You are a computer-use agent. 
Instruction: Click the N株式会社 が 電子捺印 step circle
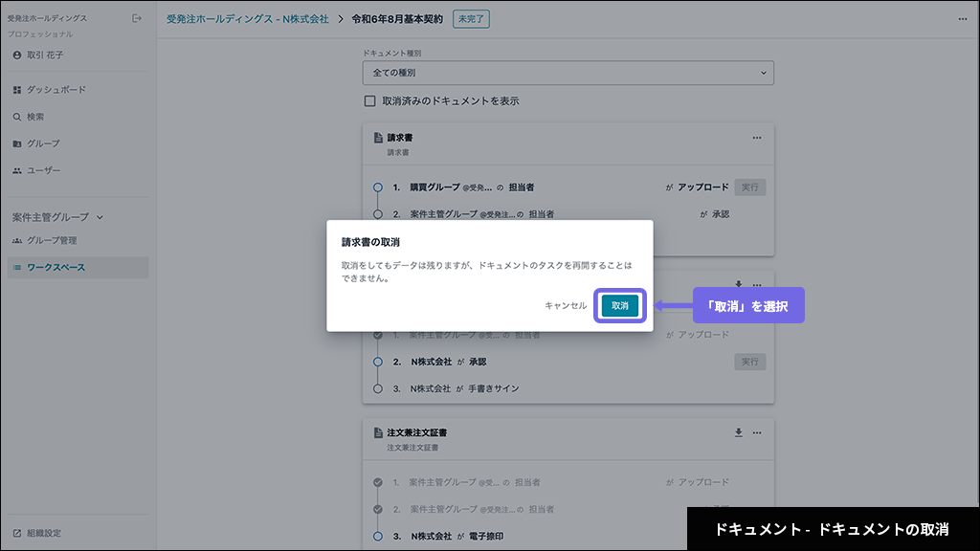tap(377, 536)
